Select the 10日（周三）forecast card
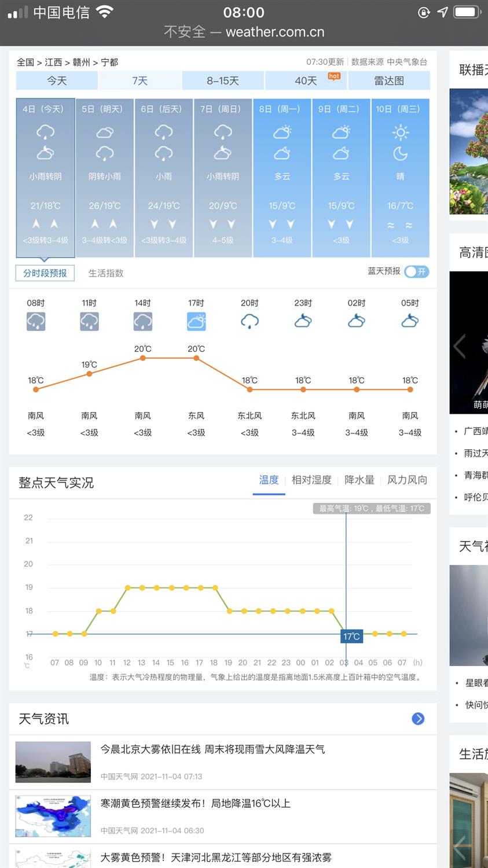Image resolution: width=488 pixels, height=868 pixels. click(400, 178)
